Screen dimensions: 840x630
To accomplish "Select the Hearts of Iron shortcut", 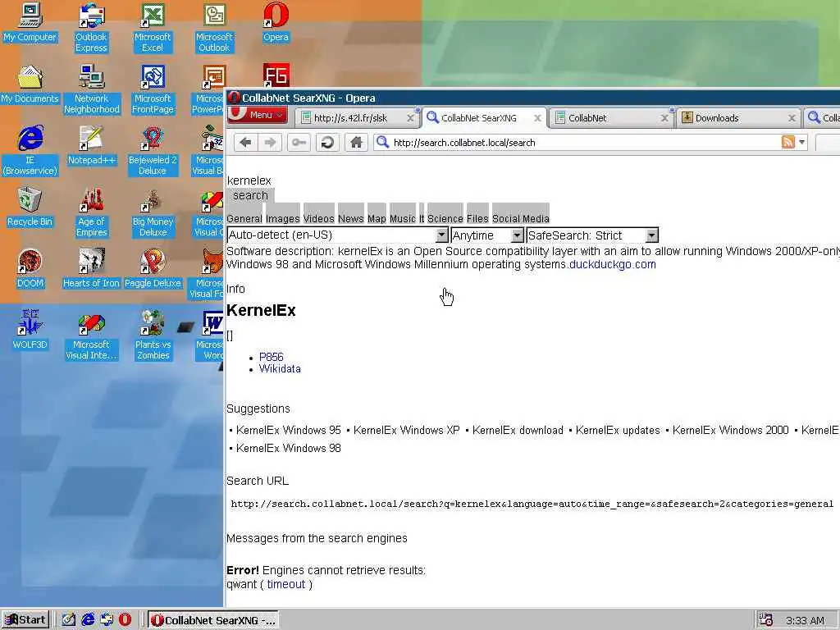I will point(91,269).
